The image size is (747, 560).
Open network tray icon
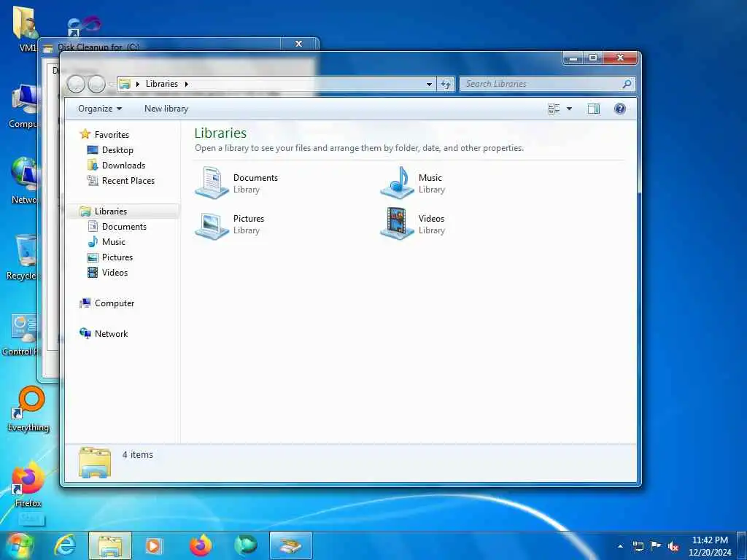pyautogui.click(x=638, y=547)
